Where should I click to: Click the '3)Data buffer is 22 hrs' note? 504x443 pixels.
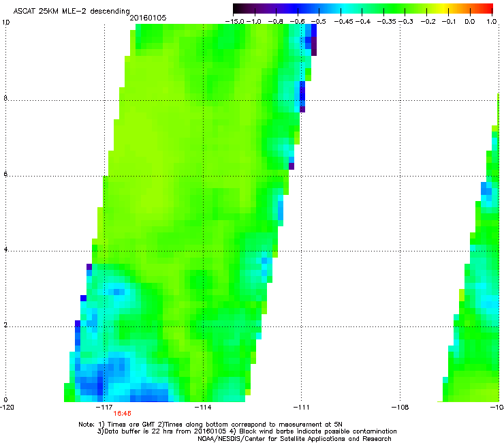coord(247,431)
